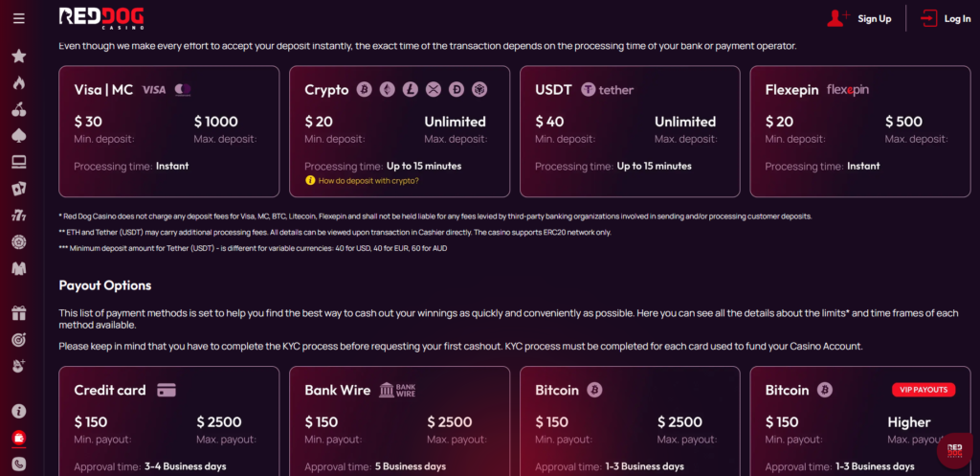
Task: Select the cherries slots icon in sidebar
Action: 19,109
